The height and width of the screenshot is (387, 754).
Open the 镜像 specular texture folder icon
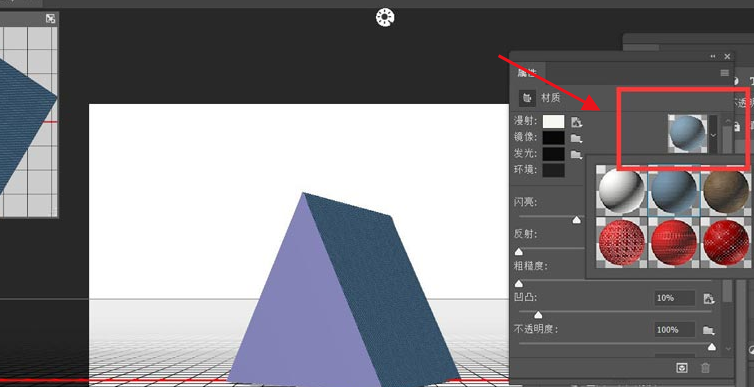click(x=576, y=138)
